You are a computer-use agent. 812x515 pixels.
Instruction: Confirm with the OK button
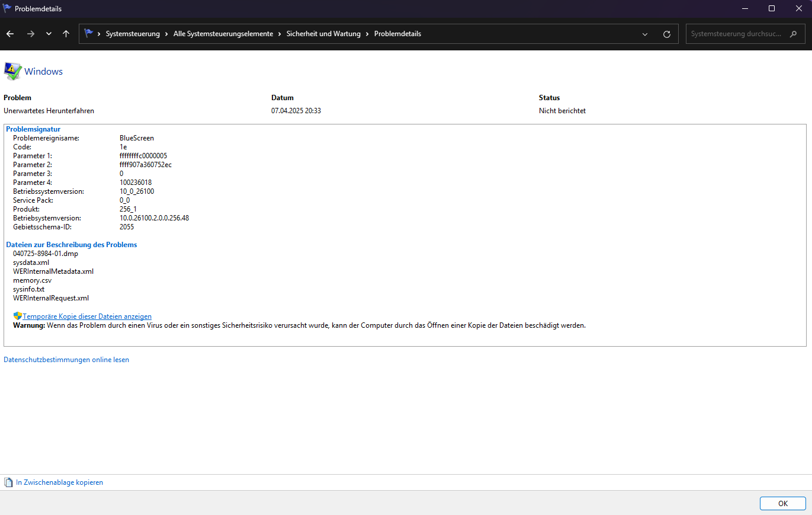pyautogui.click(x=783, y=503)
